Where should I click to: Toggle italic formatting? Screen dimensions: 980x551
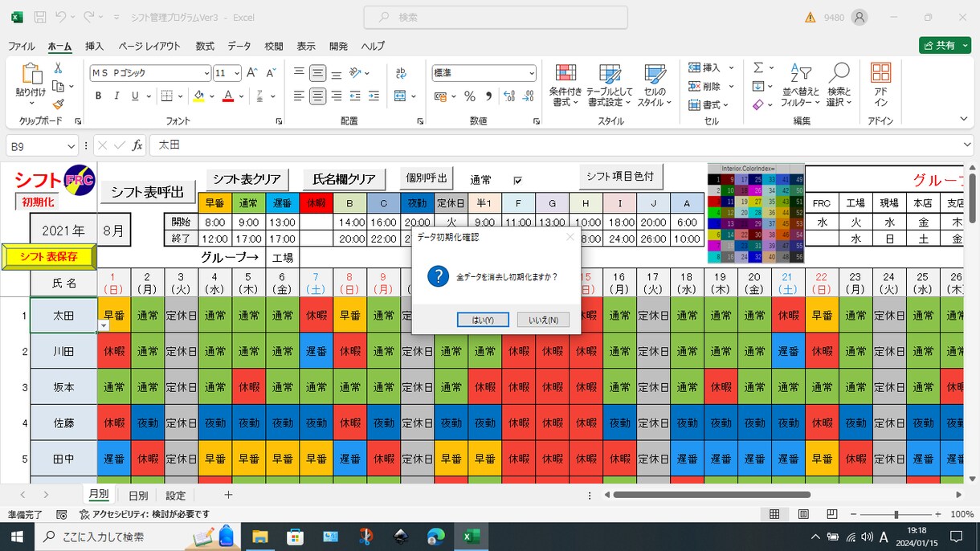116,96
